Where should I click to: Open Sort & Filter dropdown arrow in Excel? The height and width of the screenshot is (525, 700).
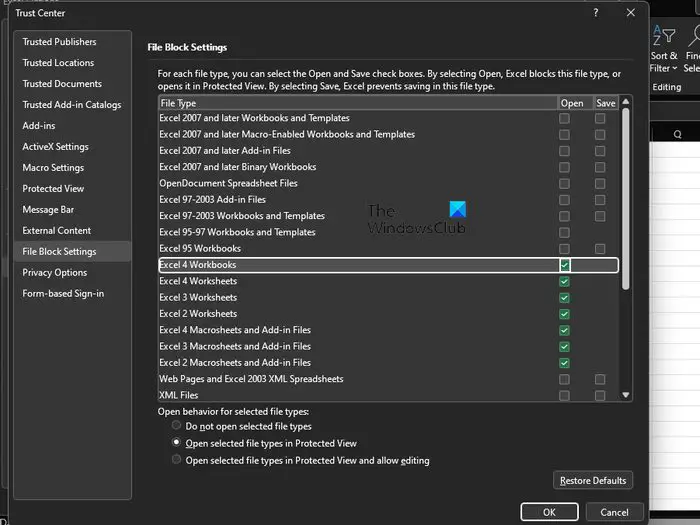coord(675,68)
